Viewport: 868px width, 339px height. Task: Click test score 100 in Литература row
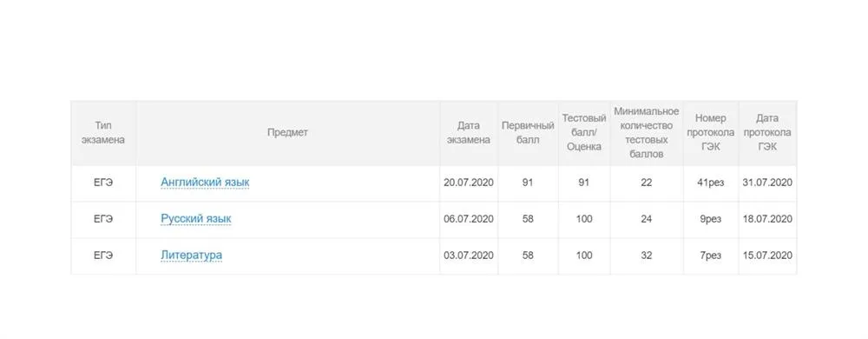click(x=584, y=256)
